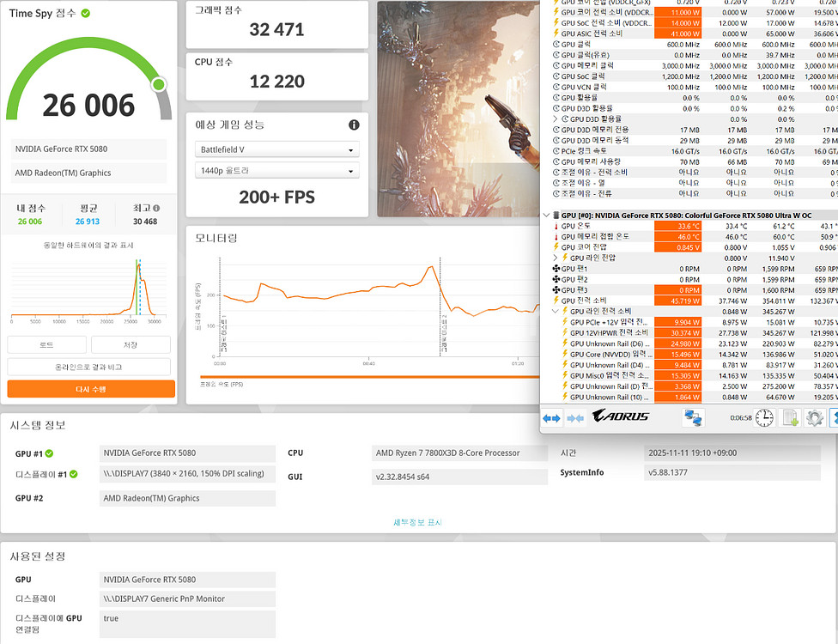Click the info icon next to 최고 score
Viewport: 838px width, 644px height.
(156, 208)
